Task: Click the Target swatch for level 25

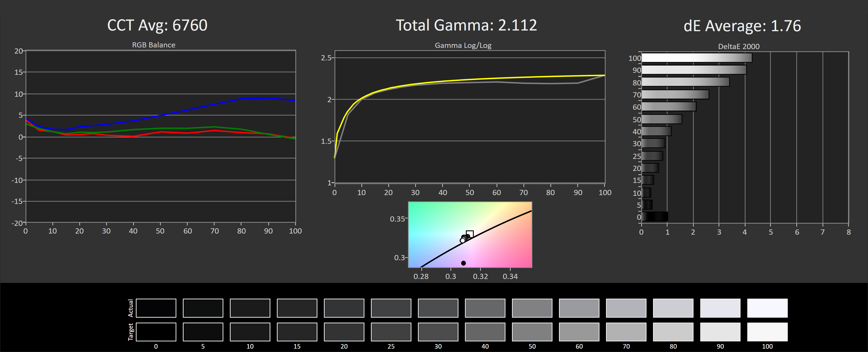Action: point(391,332)
